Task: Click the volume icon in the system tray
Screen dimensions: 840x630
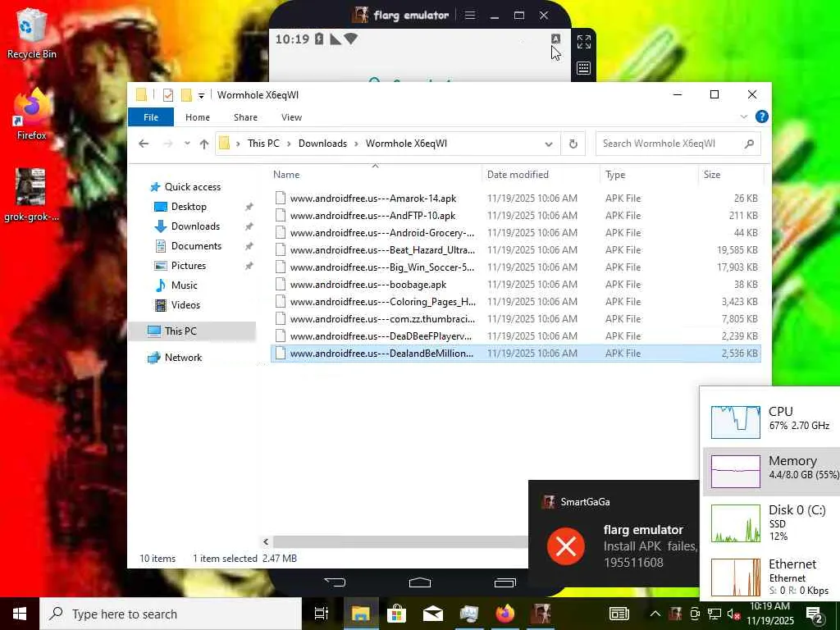Action: pos(733,614)
